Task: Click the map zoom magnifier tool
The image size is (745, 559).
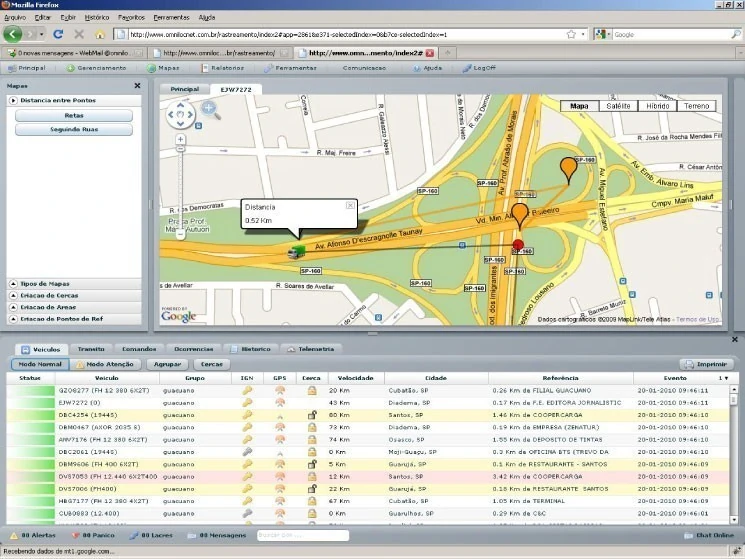Action: point(210,110)
